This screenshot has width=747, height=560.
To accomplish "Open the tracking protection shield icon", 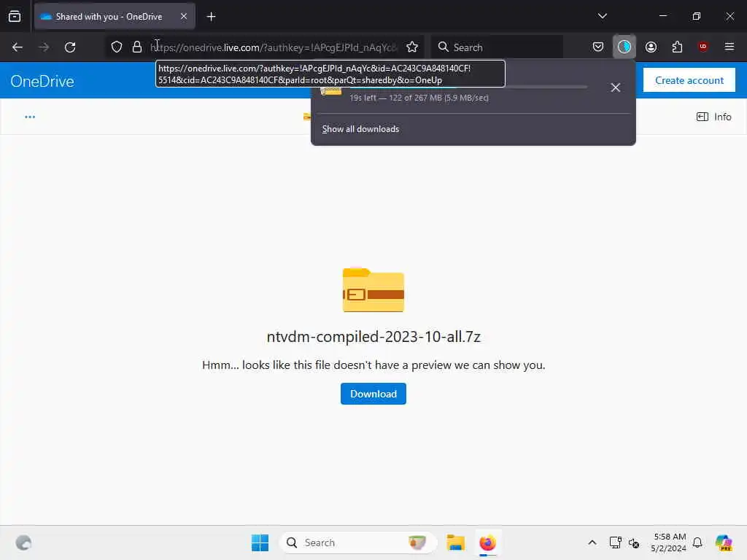I will [x=117, y=47].
